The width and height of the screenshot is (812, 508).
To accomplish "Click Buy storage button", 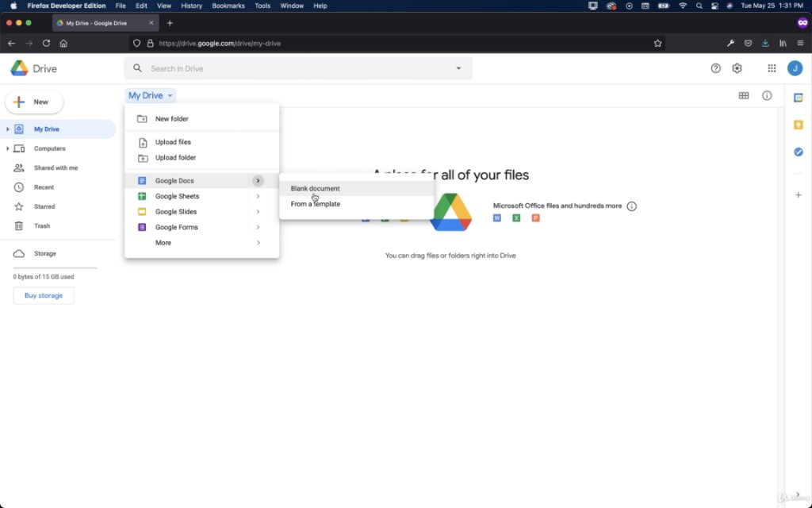I will pyautogui.click(x=44, y=295).
